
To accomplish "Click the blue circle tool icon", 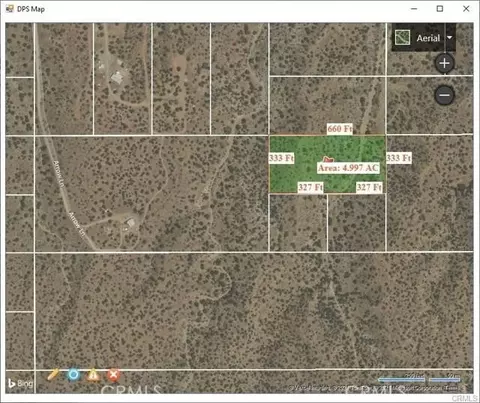I will pos(73,375).
